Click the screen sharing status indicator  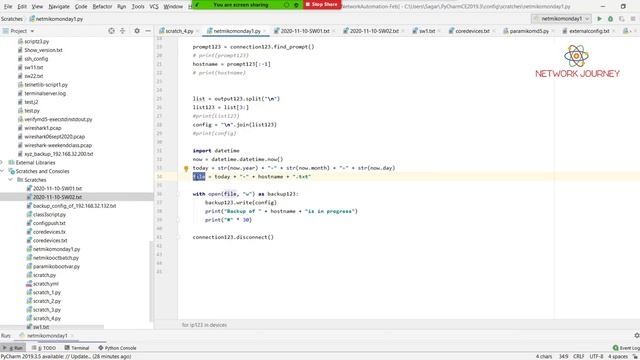click(241, 5)
